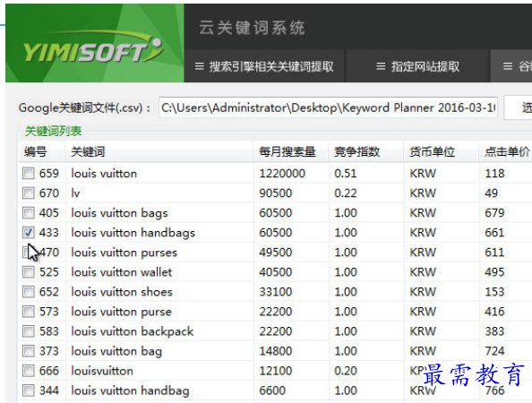Click search volume cell 90500

(x=276, y=193)
